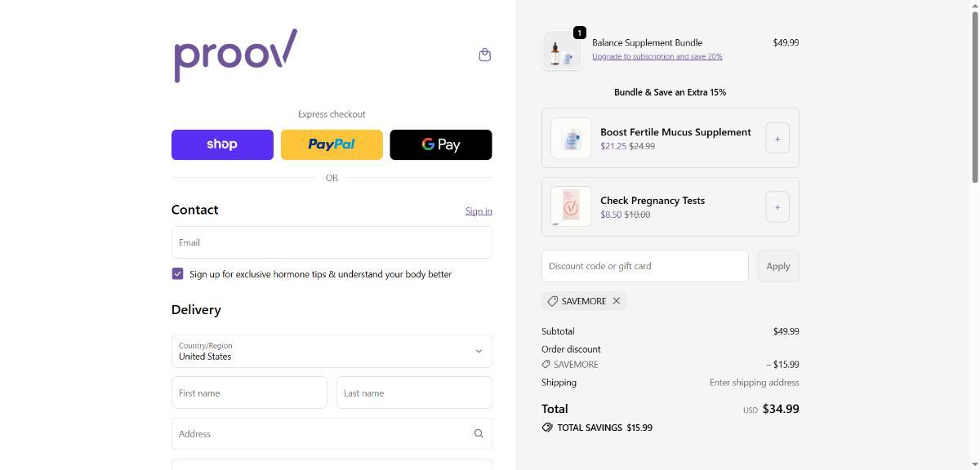Pay with Shop Pay express checkout
The image size is (980, 470).
[x=222, y=144]
